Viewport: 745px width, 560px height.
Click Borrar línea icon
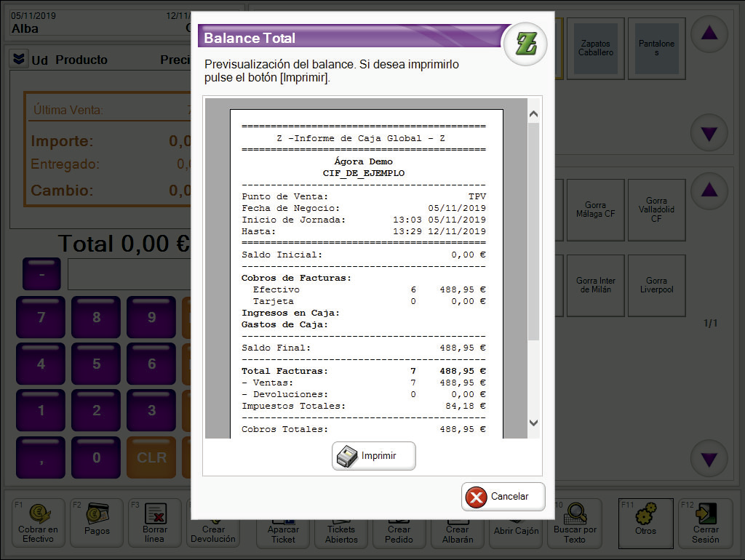(x=155, y=515)
